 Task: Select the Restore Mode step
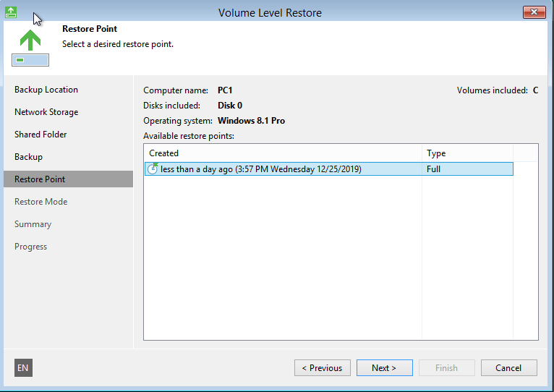(41, 202)
